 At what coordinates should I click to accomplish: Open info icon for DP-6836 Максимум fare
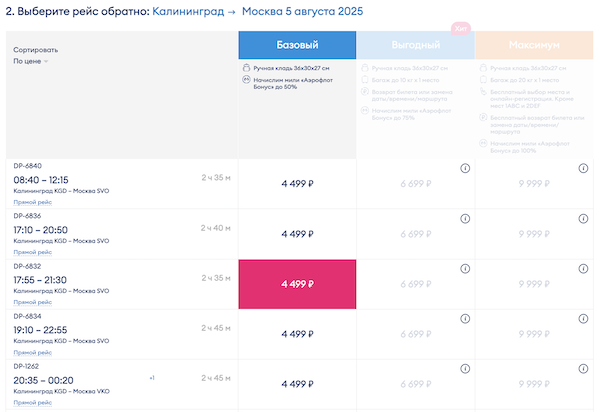pyautogui.click(x=583, y=219)
